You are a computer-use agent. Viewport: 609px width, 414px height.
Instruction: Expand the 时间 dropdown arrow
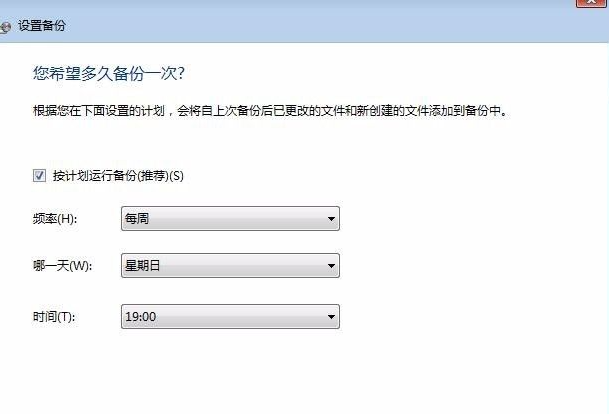click(x=330, y=317)
